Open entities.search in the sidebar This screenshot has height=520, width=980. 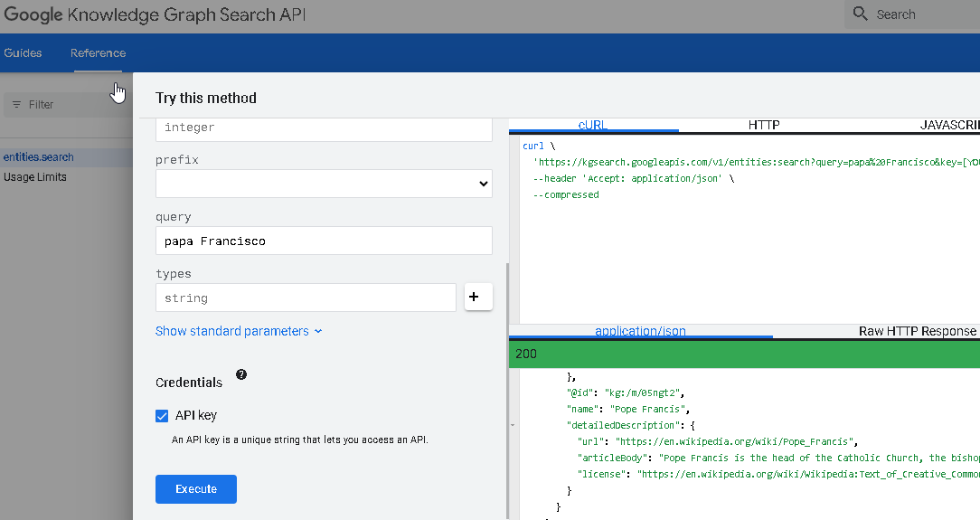click(39, 157)
